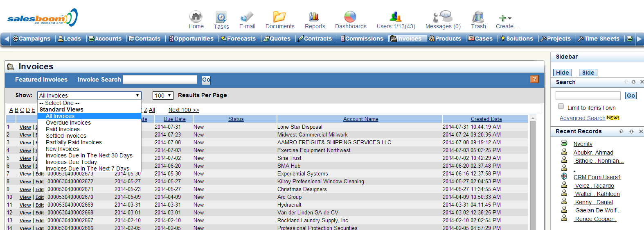Click the Invoice Search input field
This screenshot has height=230, width=644.
[160, 80]
